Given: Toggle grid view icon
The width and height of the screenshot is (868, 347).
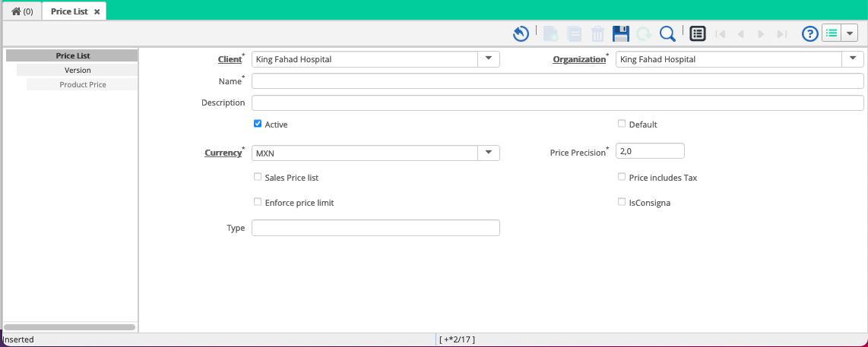Looking at the screenshot, I should pyautogui.click(x=698, y=33).
